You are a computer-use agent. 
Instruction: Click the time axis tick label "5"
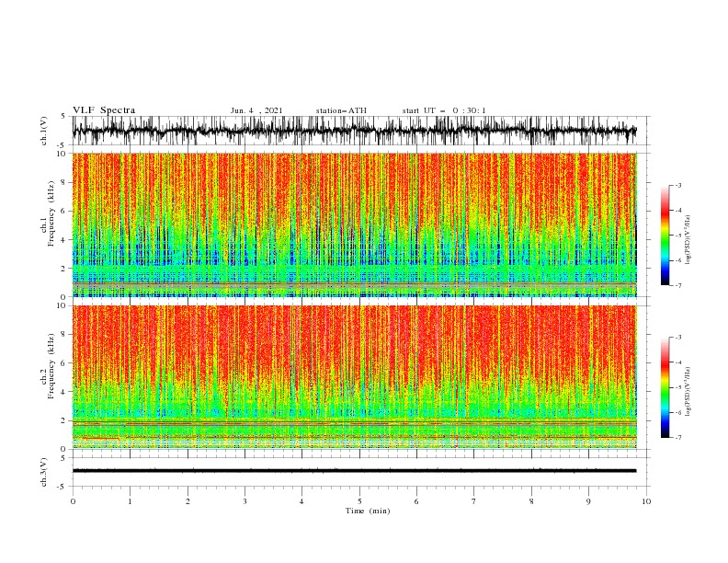(x=359, y=501)
